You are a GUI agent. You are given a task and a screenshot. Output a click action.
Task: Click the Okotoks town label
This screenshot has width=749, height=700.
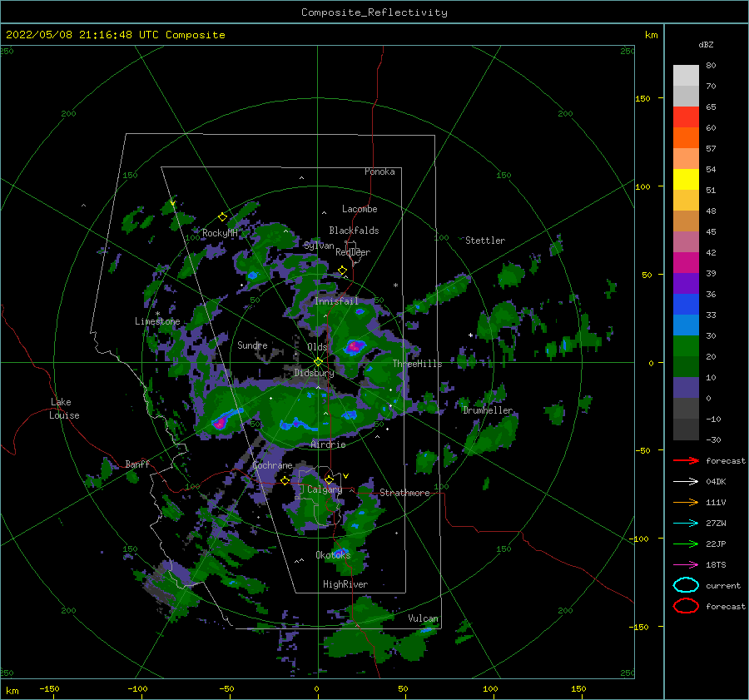point(333,555)
